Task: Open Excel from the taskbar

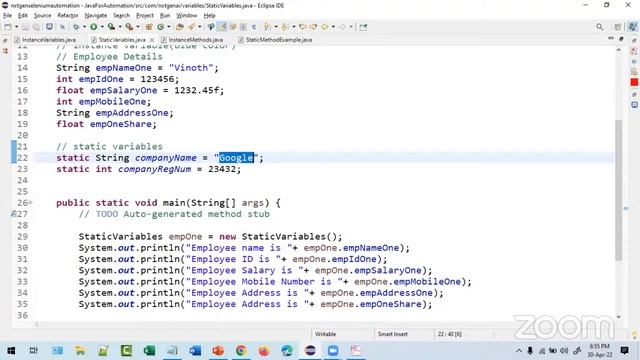Action: point(149,351)
